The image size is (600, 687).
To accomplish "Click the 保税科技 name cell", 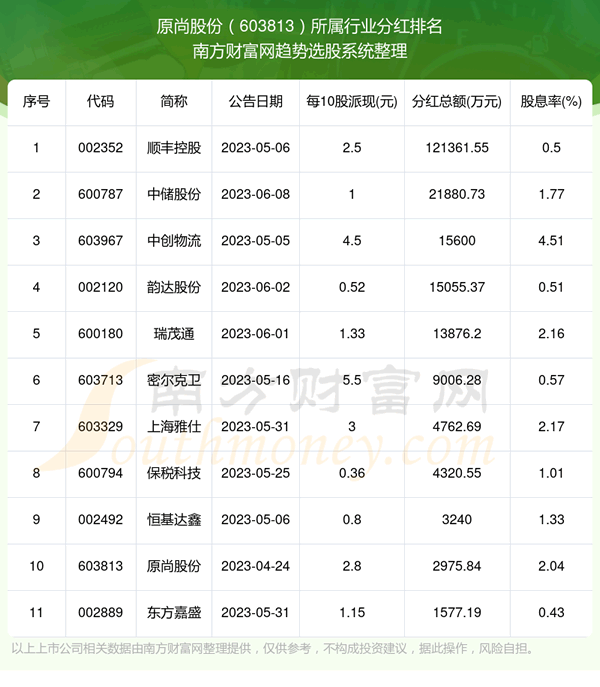I will (x=174, y=473).
